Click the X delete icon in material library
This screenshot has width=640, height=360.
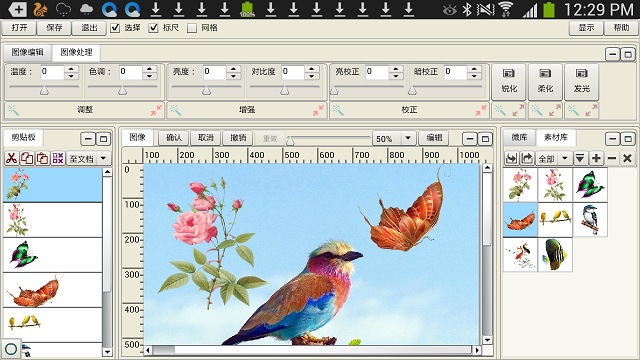pyautogui.click(x=628, y=158)
